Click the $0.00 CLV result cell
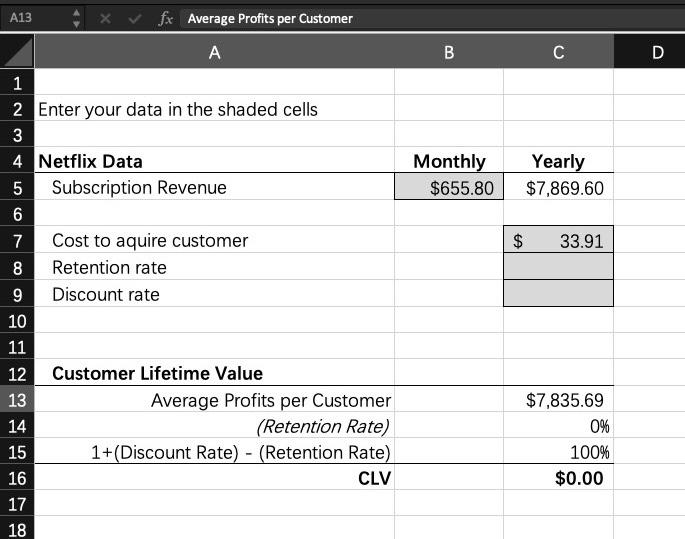The image size is (685, 539). coord(558,477)
